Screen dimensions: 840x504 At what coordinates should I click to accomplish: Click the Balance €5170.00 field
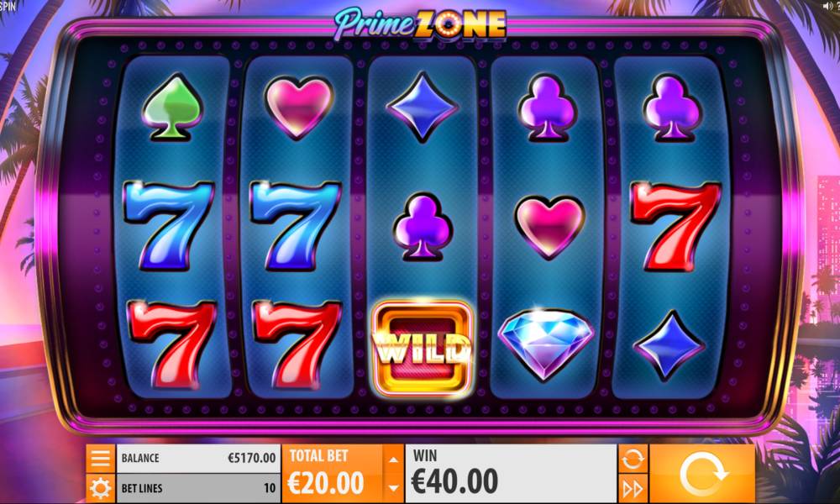point(198,459)
